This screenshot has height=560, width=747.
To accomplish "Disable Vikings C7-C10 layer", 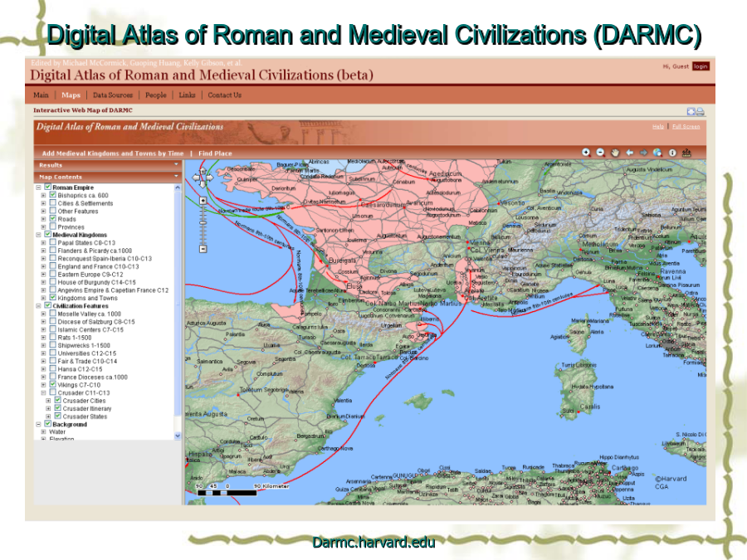I will [x=53, y=384].
